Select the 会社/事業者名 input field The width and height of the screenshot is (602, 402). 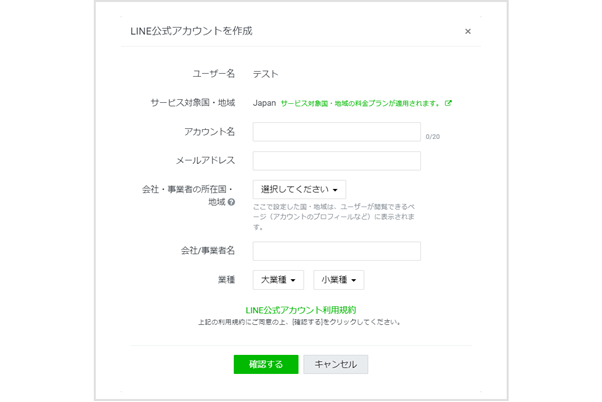(336, 251)
